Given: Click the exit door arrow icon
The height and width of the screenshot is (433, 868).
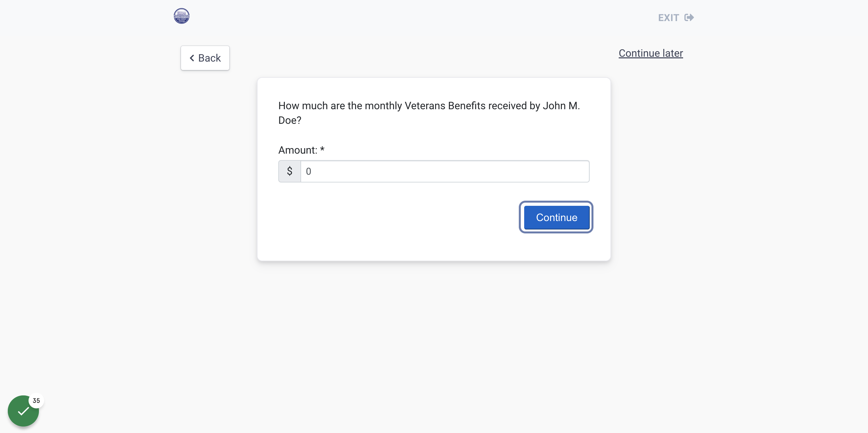Looking at the screenshot, I should 689,18.
